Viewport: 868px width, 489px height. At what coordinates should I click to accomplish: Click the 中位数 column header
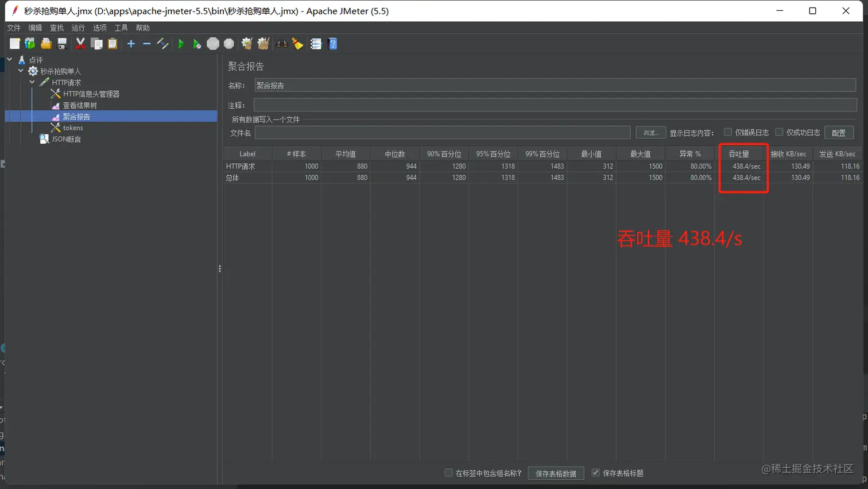click(x=395, y=154)
